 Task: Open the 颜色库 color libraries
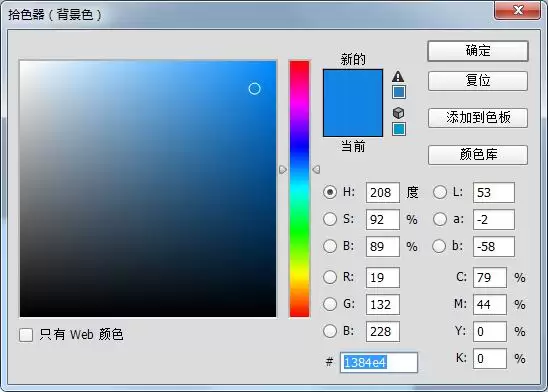(x=478, y=155)
